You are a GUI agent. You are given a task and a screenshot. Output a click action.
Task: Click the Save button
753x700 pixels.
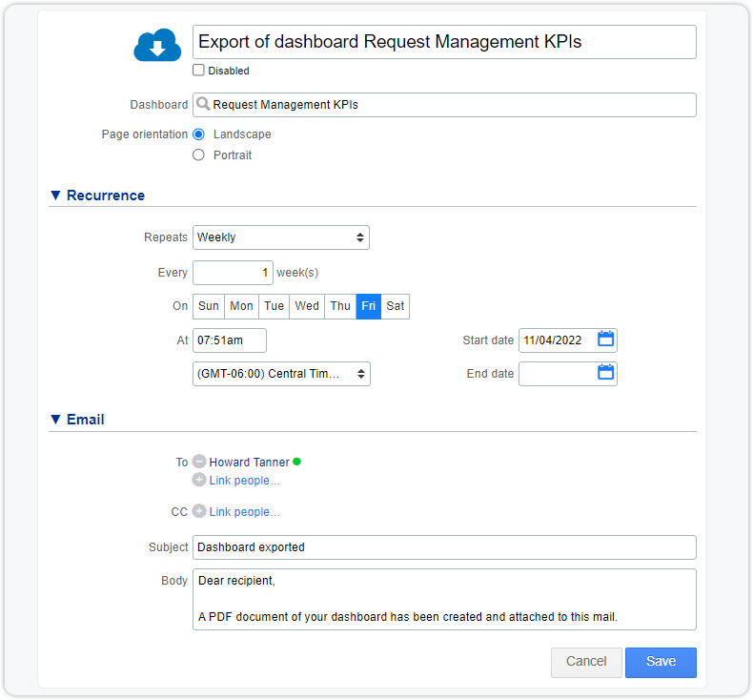point(661,662)
